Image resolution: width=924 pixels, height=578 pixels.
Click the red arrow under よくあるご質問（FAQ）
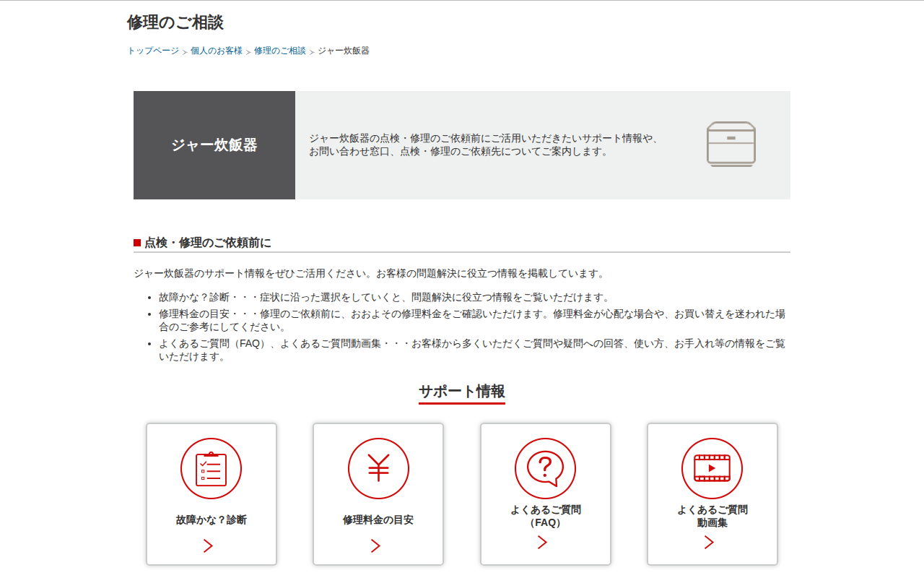click(542, 543)
